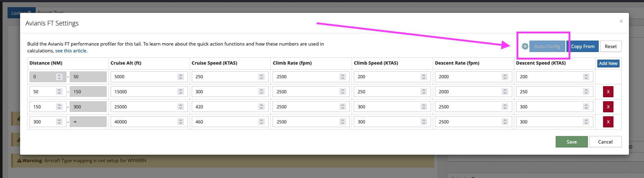Edit climb speed 250 field
Screen dimensions: 644x178
pyautogui.click(x=392, y=92)
